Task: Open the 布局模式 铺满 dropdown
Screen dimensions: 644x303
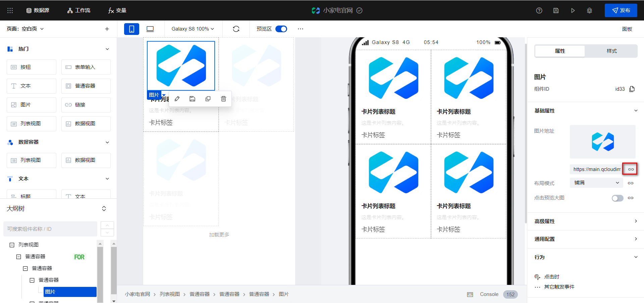Action: [596, 183]
